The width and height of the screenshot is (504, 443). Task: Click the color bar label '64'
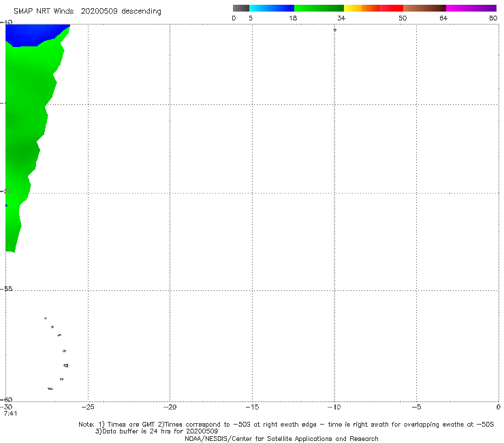pos(443,18)
